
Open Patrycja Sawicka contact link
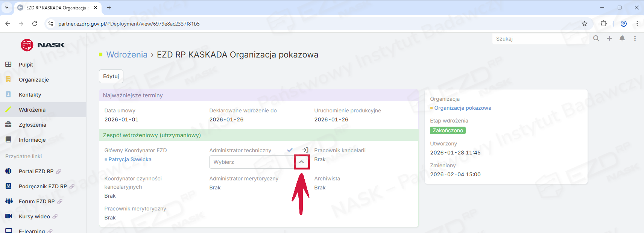[130, 159]
